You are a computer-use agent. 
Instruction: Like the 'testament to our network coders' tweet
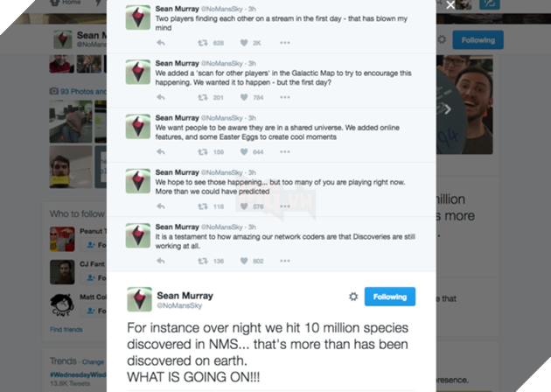243,261
